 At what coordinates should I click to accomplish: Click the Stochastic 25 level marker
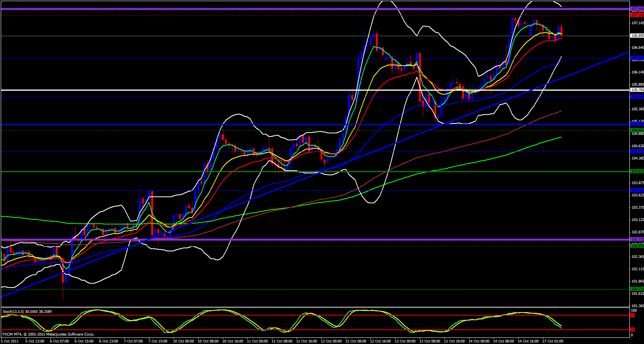click(x=632, y=330)
